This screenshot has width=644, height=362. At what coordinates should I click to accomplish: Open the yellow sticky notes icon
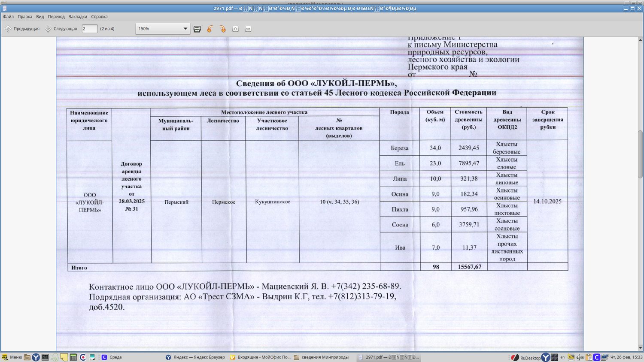(64, 357)
